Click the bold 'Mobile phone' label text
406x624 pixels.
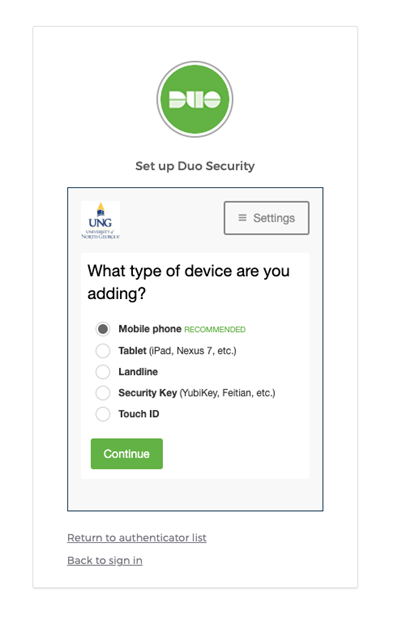(150, 329)
